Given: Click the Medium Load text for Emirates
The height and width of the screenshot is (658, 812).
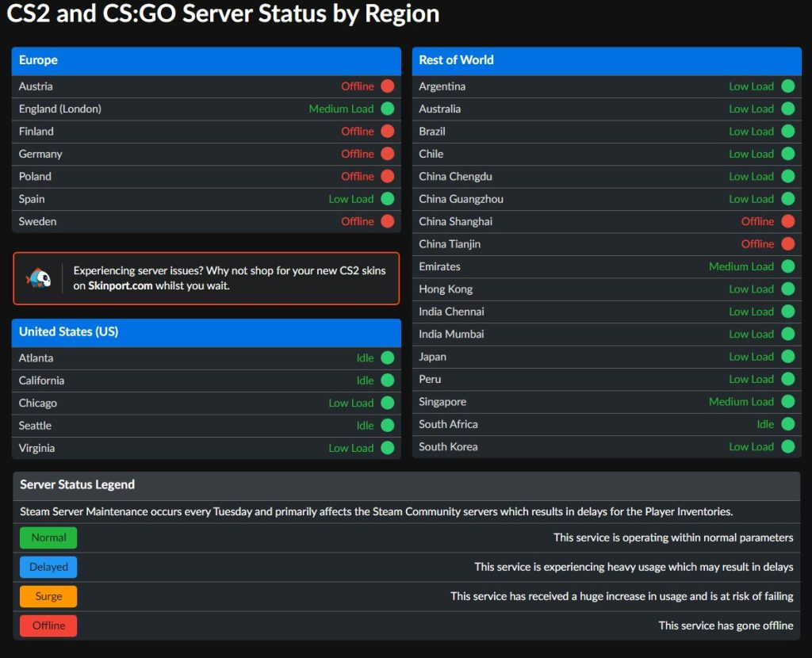Looking at the screenshot, I should tap(741, 266).
